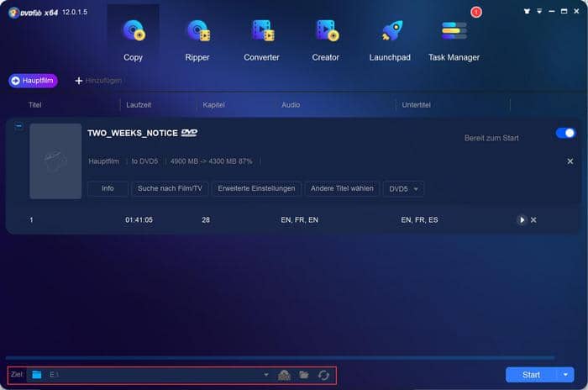The image size is (588, 390).
Task: Delete title 1 row
Action: point(533,220)
